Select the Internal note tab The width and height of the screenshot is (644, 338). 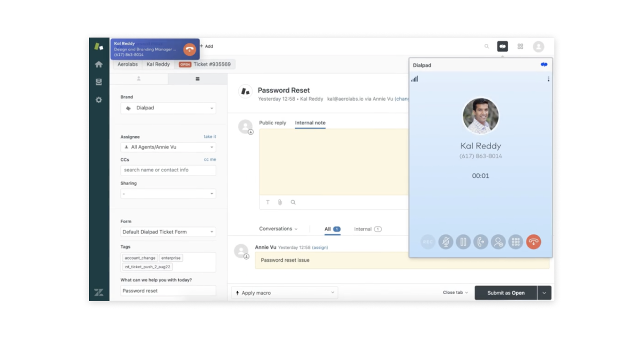point(310,123)
